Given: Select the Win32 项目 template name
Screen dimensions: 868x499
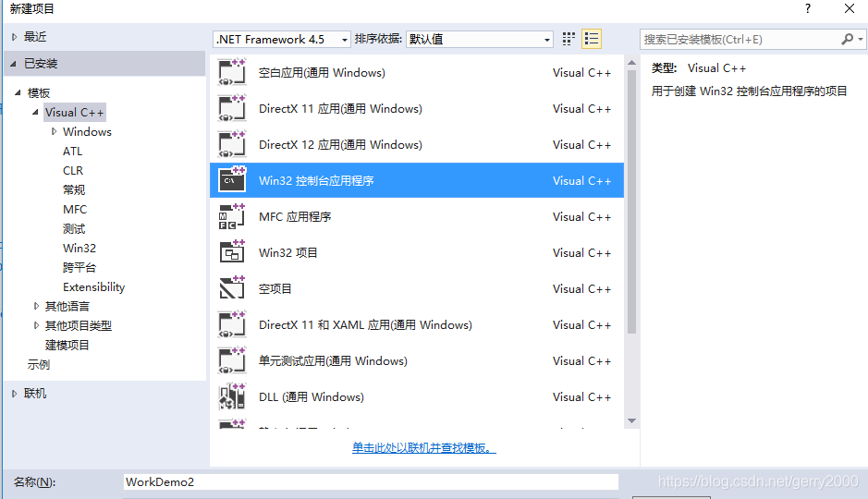Looking at the screenshot, I should (x=287, y=252).
